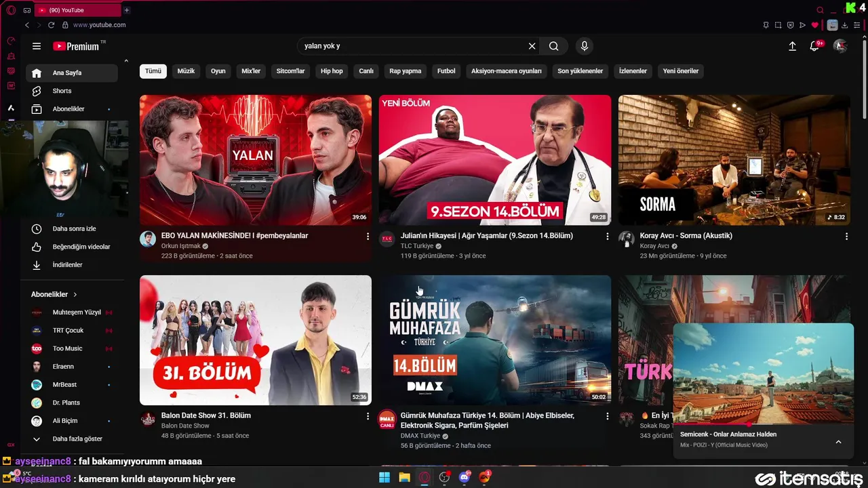Select the Canlı filter chip
Image resolution: width=868 pixels, height=488 pixels.
(366, 71)
